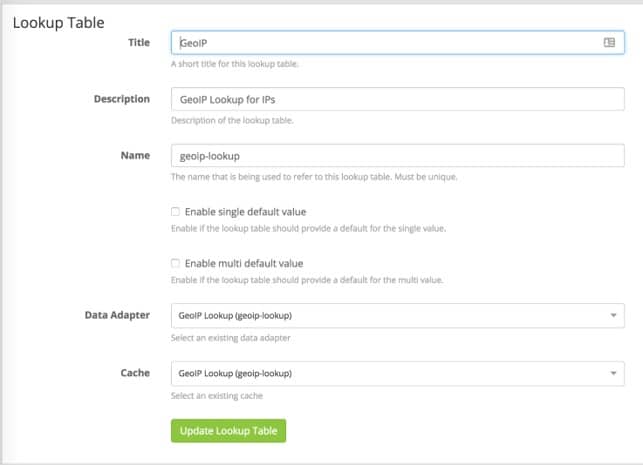The image size is (643, 465).
Task: Click the Data Adapter dropdown arrow
Action: [612, 316]
